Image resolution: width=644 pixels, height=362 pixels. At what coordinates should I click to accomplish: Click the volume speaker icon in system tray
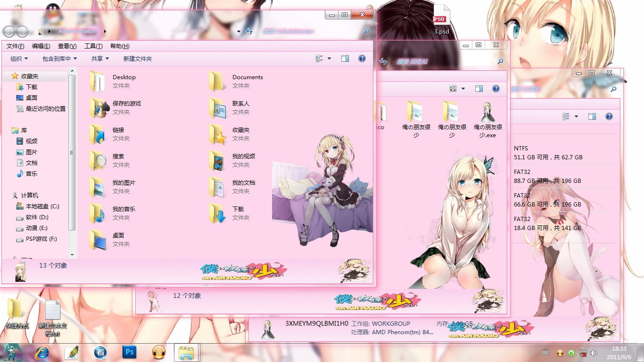(x=593, y=352)
